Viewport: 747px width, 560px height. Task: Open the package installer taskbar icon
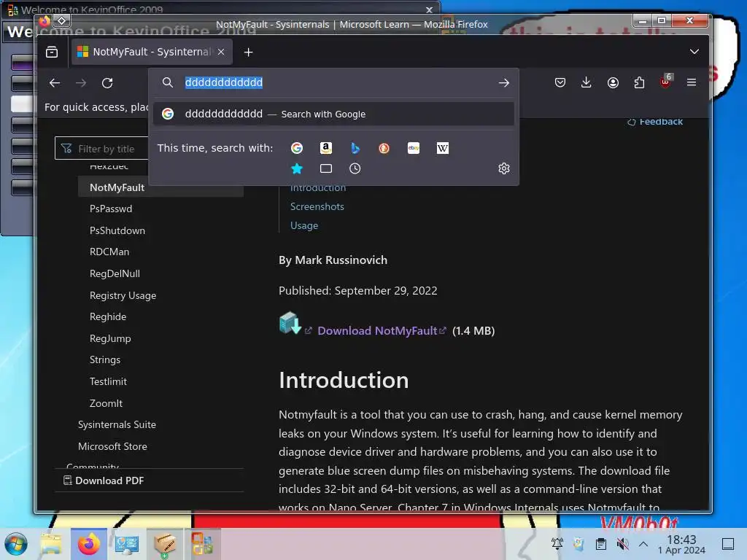(165, 544)
